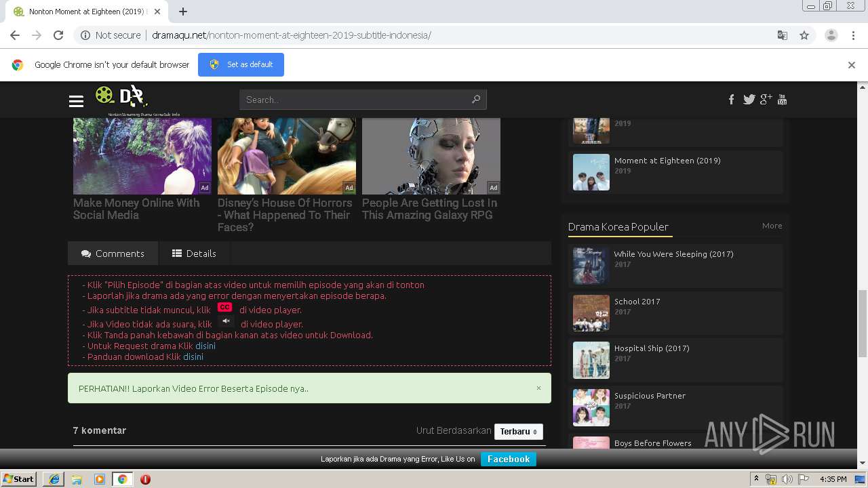Click School 2017 poster thumbnail
This screenshot has height=488, width=868.
point(591,312)
